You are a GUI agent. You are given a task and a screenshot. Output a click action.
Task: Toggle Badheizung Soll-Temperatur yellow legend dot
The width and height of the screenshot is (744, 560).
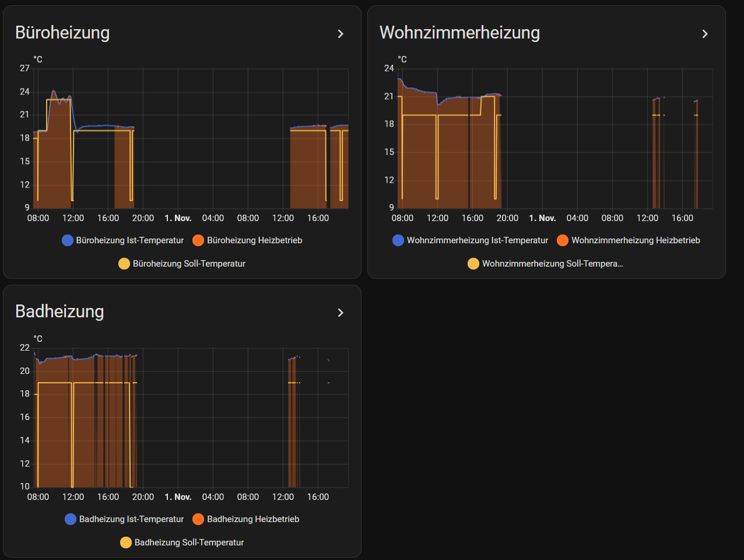(x=126, y=542)
